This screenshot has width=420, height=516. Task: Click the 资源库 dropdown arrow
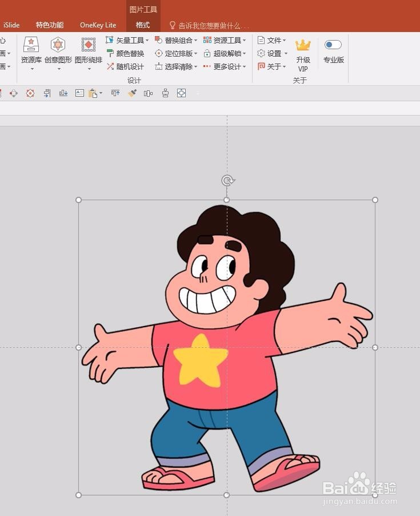[32, 69]
